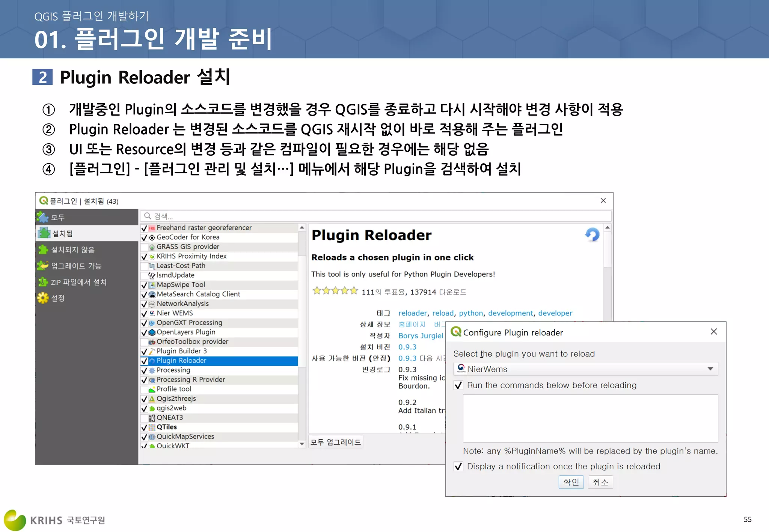
Task: Click the Plugin Reloader refresh arrow icon
Action: coord(592,235)
